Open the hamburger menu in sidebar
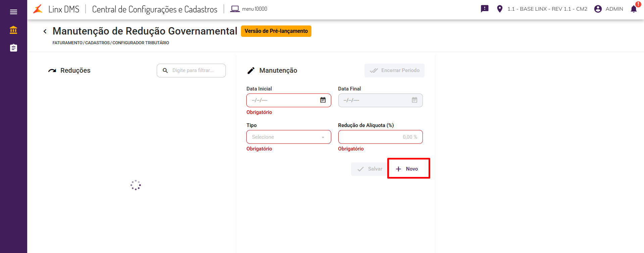Screen dimensions: 644x253 point(13,12)
